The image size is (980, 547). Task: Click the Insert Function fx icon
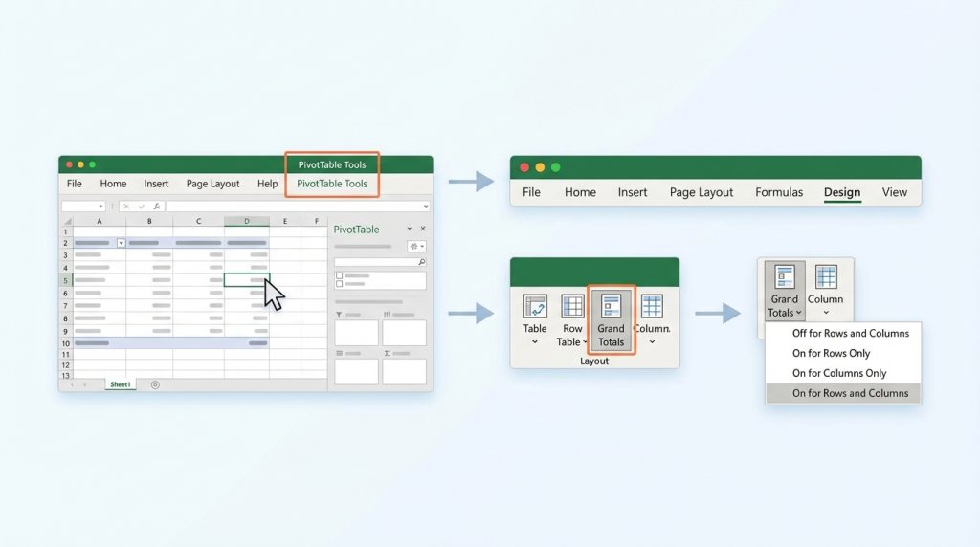(156, 206)
